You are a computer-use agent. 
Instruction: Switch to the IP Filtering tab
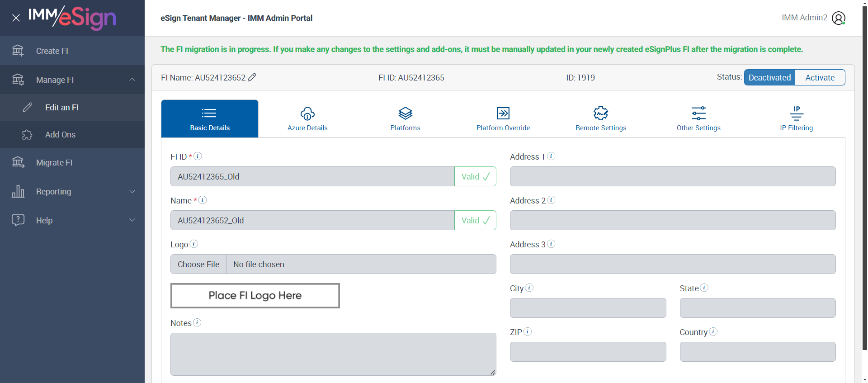(796, 118)
